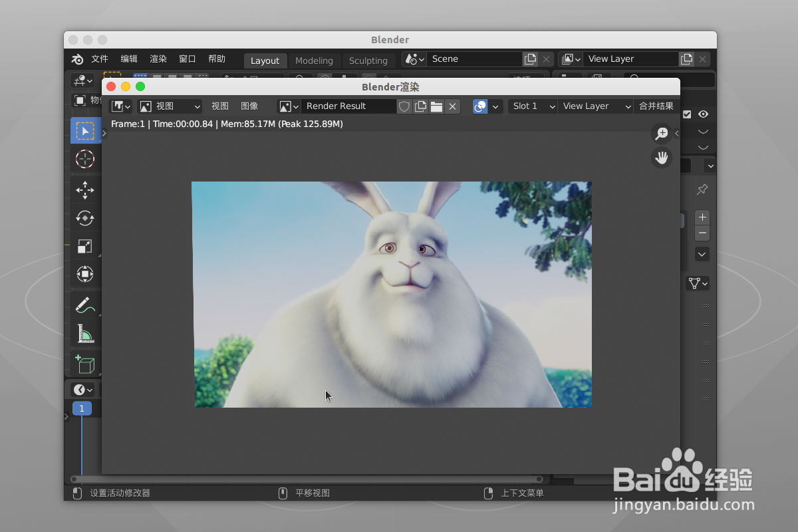This screenshot has height=532, width=798.
Task: Open the timeline editor type dropdown
Action: (84, 390)
